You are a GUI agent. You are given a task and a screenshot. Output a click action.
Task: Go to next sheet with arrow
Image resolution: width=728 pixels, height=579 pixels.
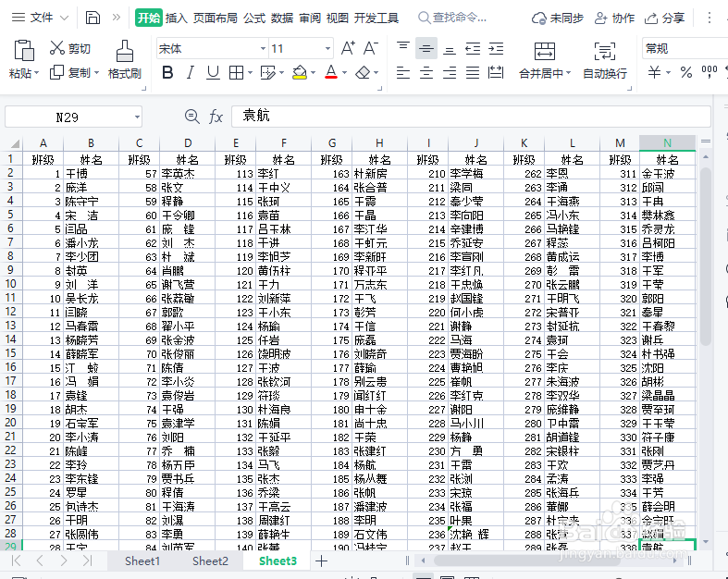(64, 561)
